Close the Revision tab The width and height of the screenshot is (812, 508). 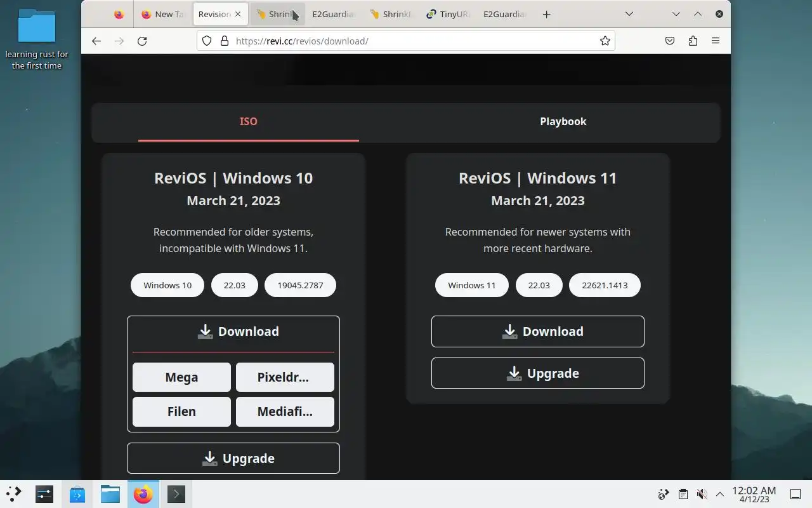point(238,14)
